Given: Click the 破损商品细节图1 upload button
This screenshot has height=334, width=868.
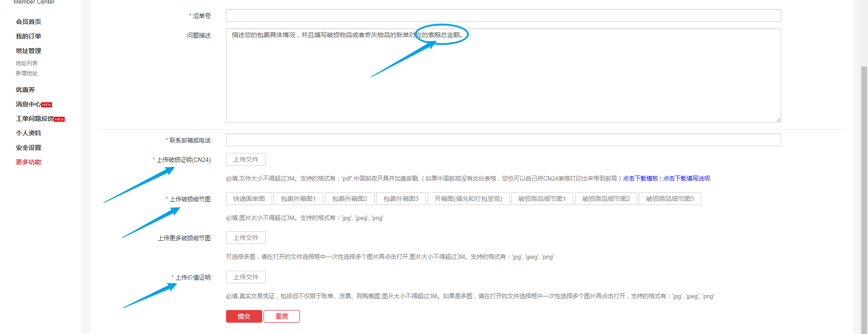Looking at the screenshot, I should pyautogui.click(x=542, y=199).
